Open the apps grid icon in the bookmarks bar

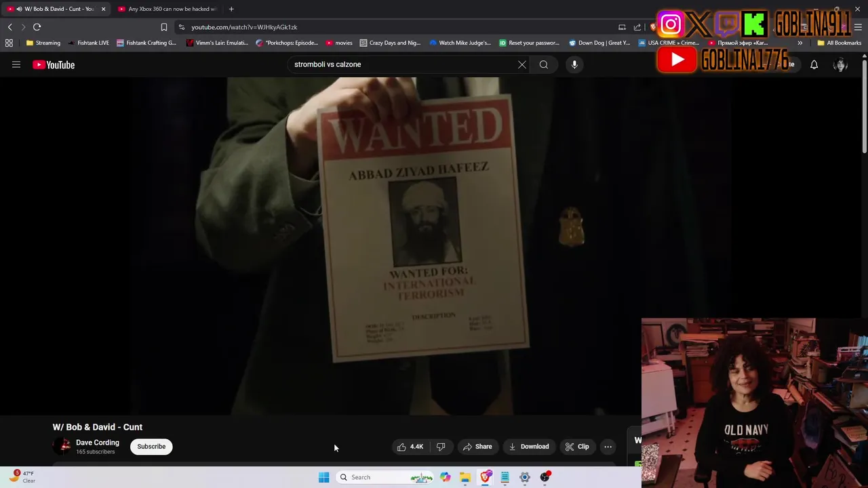[x=9, y=43]
